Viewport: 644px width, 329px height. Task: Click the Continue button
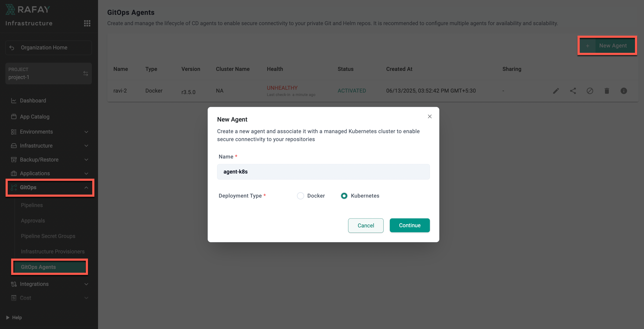tap(410, 225)
